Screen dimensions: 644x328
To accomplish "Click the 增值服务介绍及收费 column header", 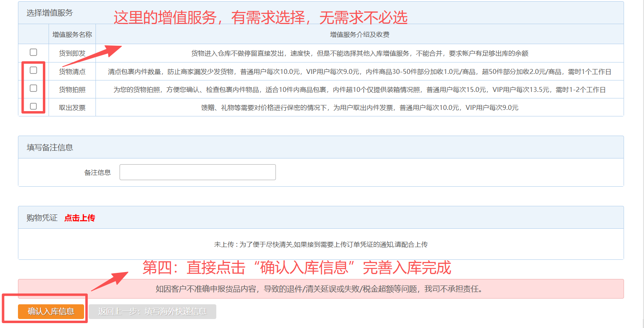I will pyautogui.click(x=360, y=34).
